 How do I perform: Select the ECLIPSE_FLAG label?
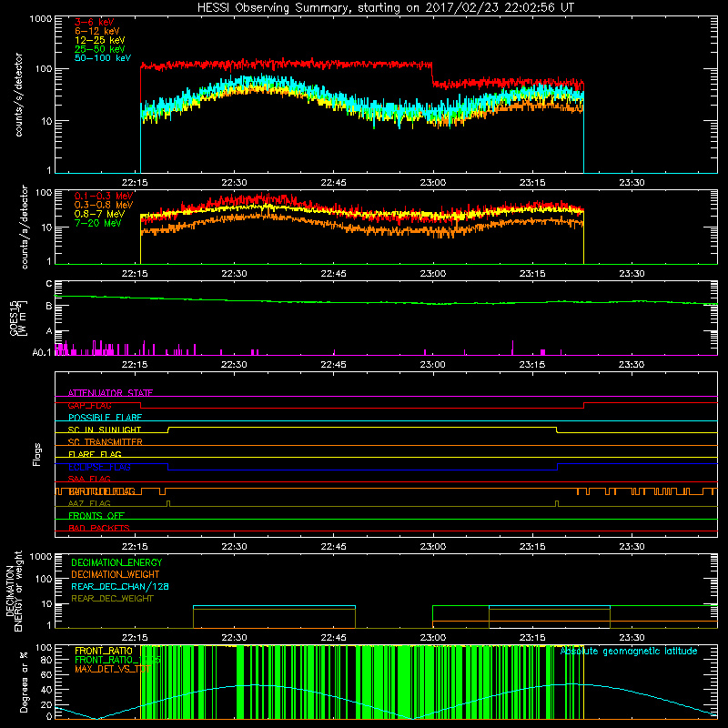(99, 467)
